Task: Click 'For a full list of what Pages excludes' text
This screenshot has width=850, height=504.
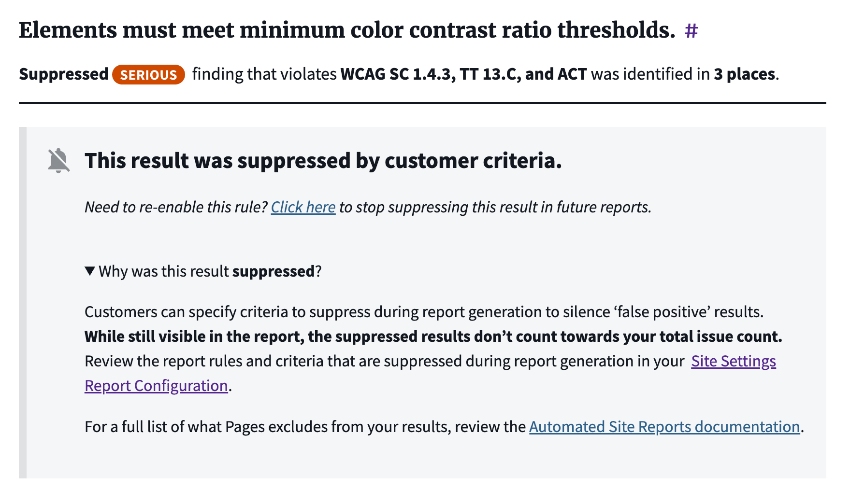Action: 304,427
